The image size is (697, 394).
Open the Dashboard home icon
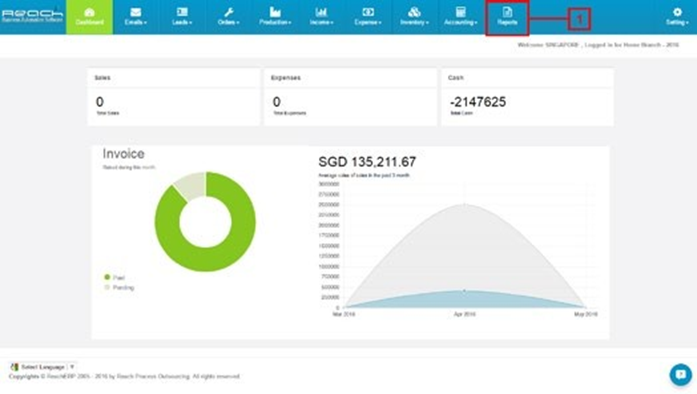pos(89,12)
